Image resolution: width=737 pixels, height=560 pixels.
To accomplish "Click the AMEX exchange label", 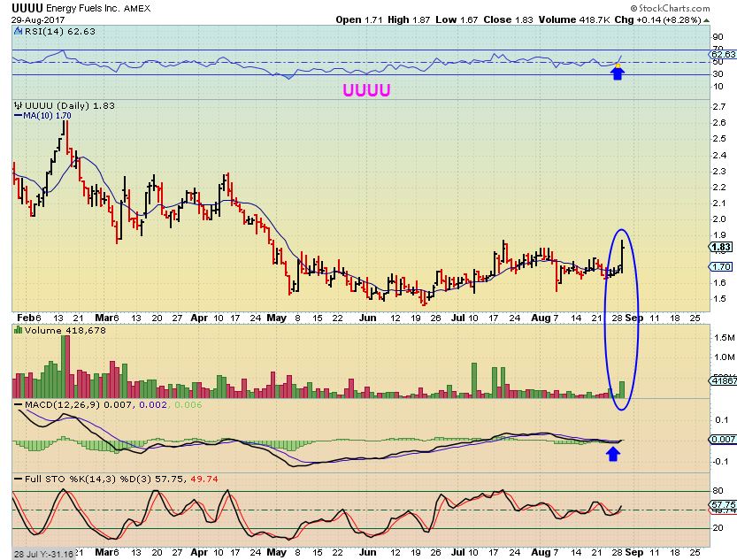I will point(137,9).
